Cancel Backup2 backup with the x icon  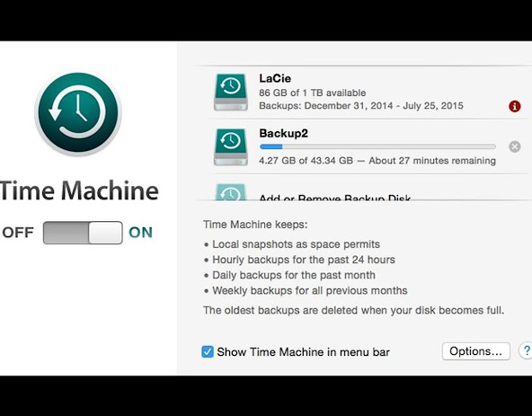tap(515, 146)
